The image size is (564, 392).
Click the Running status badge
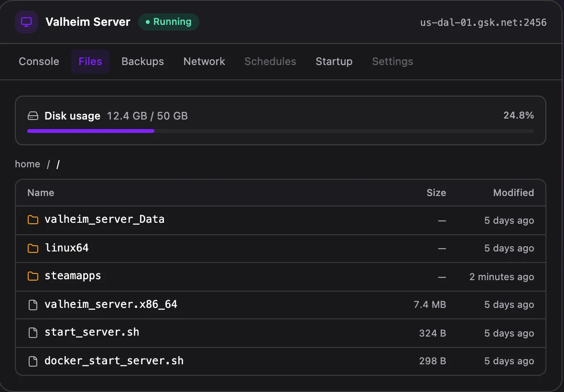click(169, 22)
